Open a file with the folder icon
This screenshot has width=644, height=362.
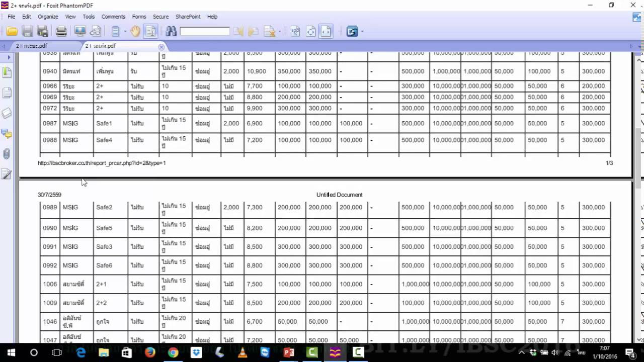pos(12,32)
